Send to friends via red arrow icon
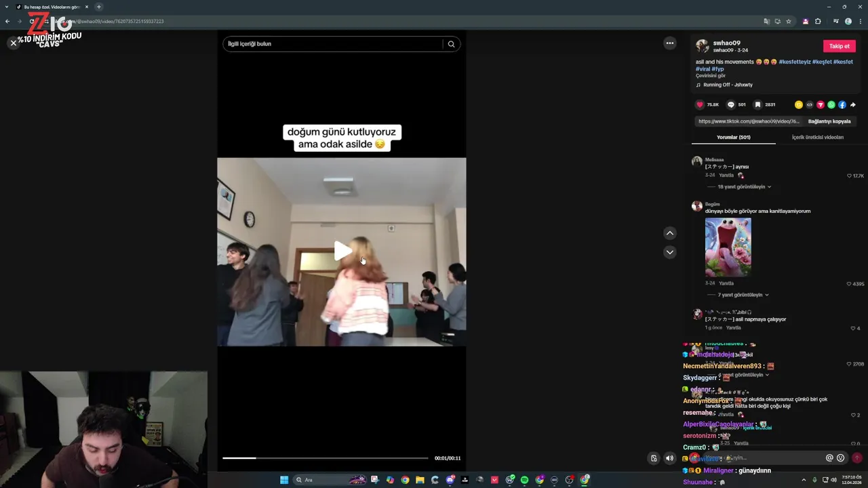 pyautogui.click(x=821, y=105)
